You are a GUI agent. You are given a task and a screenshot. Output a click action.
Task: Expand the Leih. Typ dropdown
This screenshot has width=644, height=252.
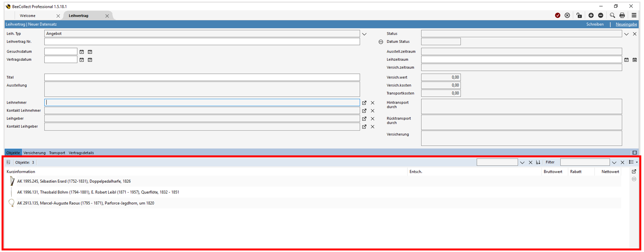tap(364, 34)
